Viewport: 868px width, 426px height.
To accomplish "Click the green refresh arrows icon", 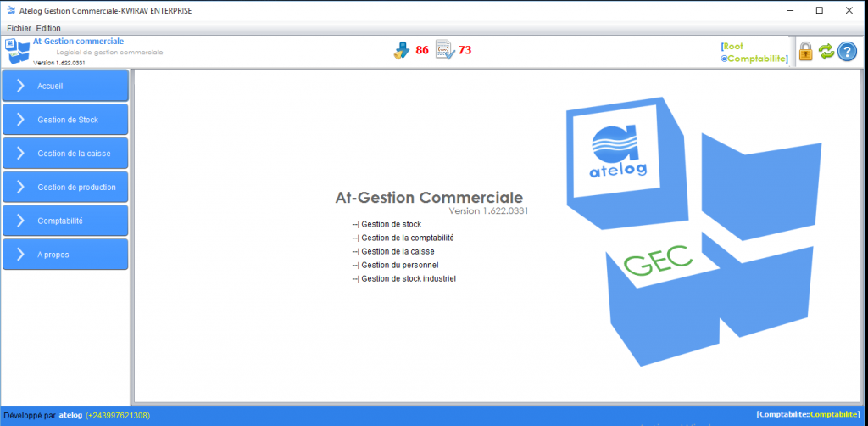I will [826, 52].
